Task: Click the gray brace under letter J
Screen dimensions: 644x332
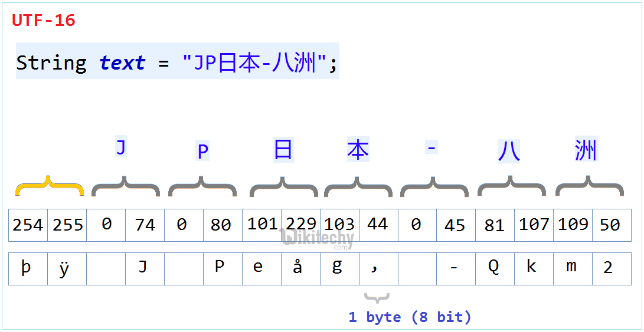Action: (126, 186)
